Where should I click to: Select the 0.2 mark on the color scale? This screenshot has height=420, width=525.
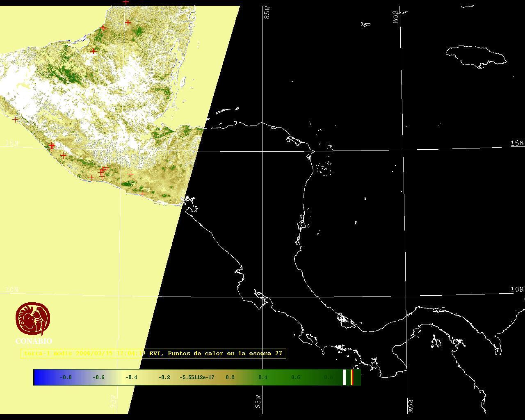pyautogui.click(x=230, y=377)
